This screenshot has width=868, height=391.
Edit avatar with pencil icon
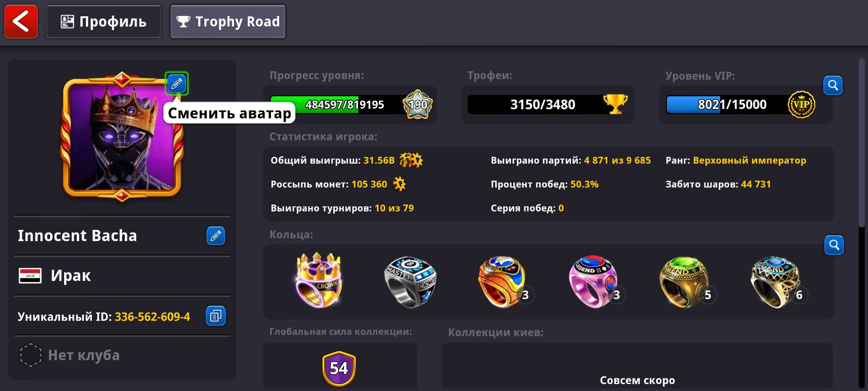pyautogui.click(x=176, y=84)
